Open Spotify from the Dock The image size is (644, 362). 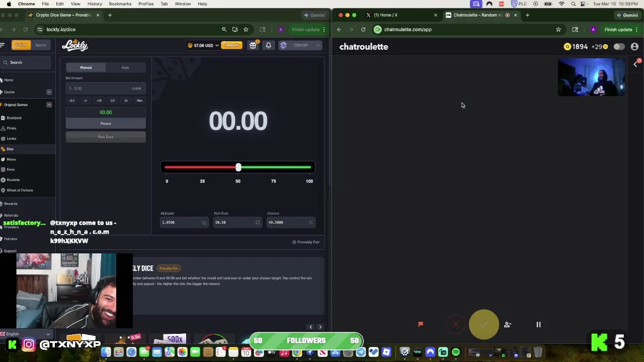click(x=456, y=352)
